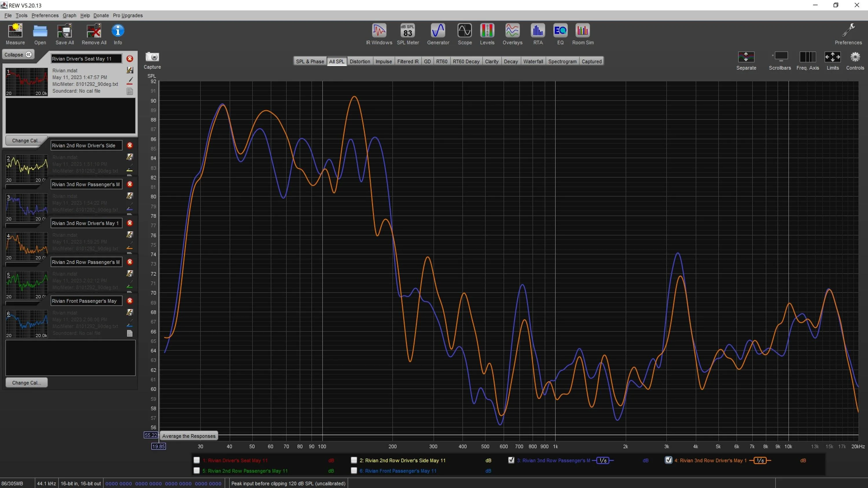Viewport: 868px width, 488px height.
Task: Open the Levels tool
Action: pos(487,31)
